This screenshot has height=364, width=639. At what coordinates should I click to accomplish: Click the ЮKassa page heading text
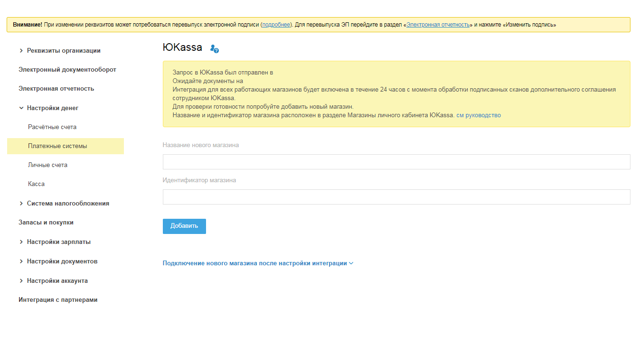coord(182,47)
